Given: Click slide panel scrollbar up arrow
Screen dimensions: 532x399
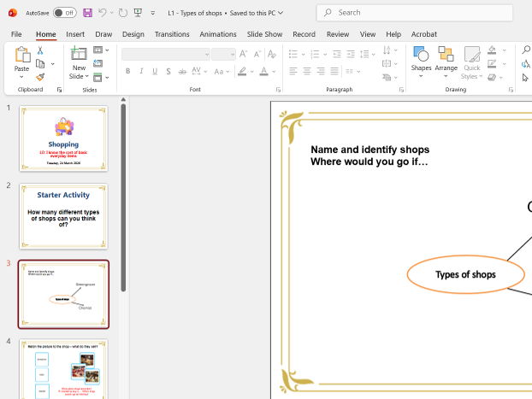Looking at the screenshot, I should pyautogui.click(x=123, y=99).
